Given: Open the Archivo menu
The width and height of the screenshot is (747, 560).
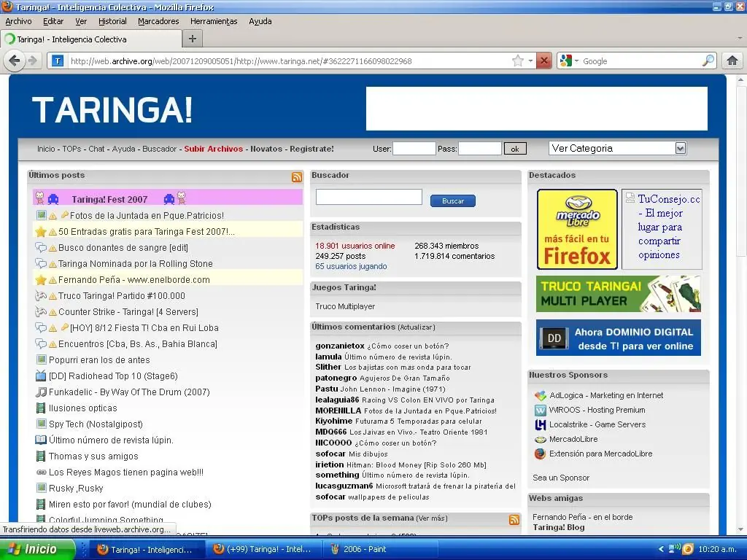Looking at the screenshot, I should [18, 21].
